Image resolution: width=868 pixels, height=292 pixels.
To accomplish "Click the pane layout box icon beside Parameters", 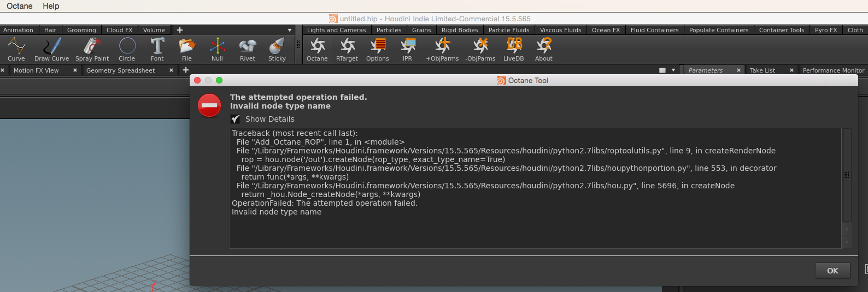I will [662, 70].
